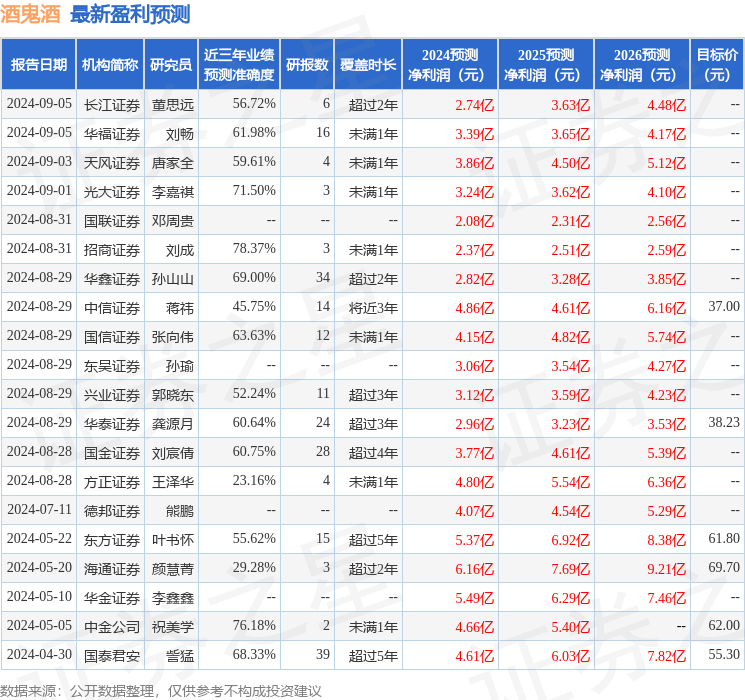Click report date 2024-07-11
The height and width of the screenshot is (700, 745).
[x=39, y=509]
